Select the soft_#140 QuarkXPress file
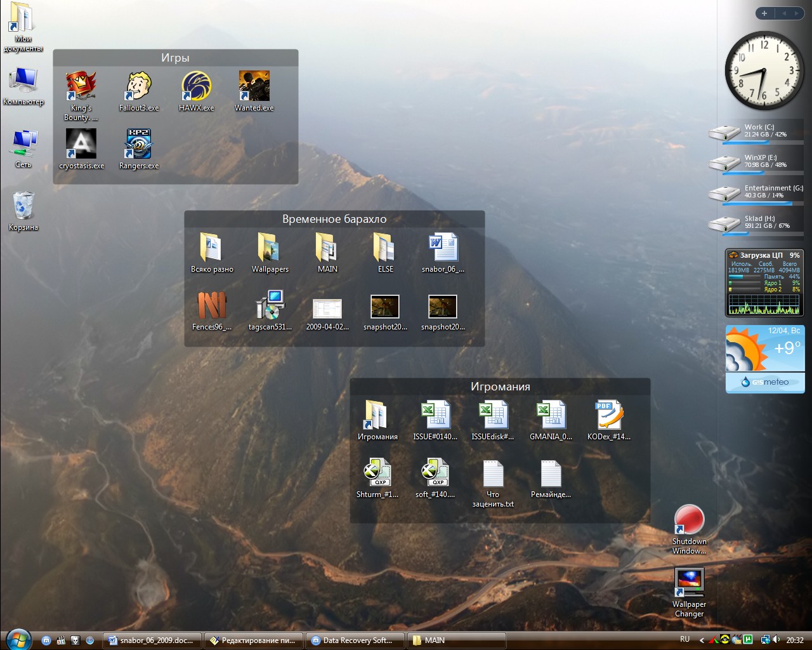 (x=435, y=478)
